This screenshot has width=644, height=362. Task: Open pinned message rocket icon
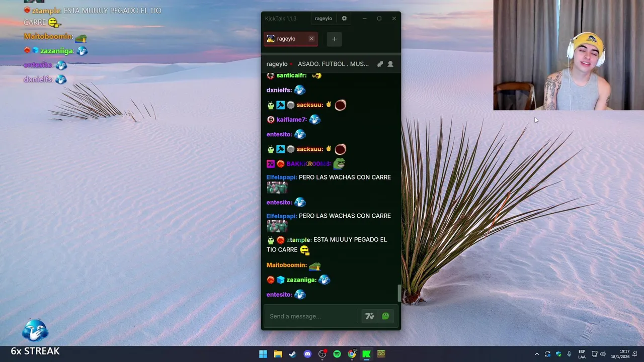(380, 64)
